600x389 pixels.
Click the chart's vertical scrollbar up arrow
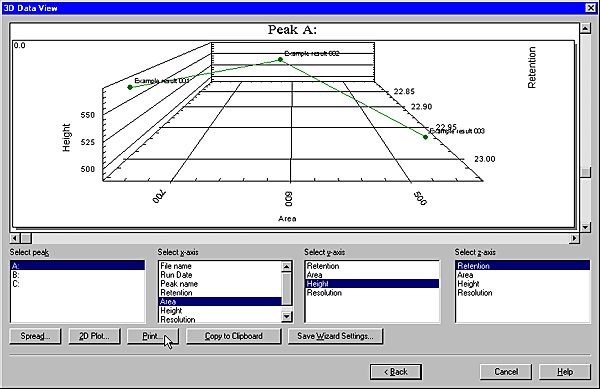[585, 28]
